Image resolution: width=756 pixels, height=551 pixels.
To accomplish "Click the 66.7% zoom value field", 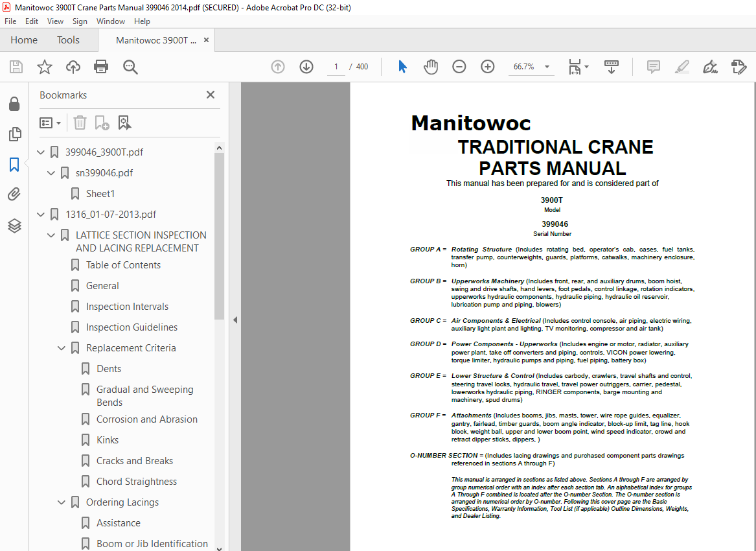I will coord(523,67).
